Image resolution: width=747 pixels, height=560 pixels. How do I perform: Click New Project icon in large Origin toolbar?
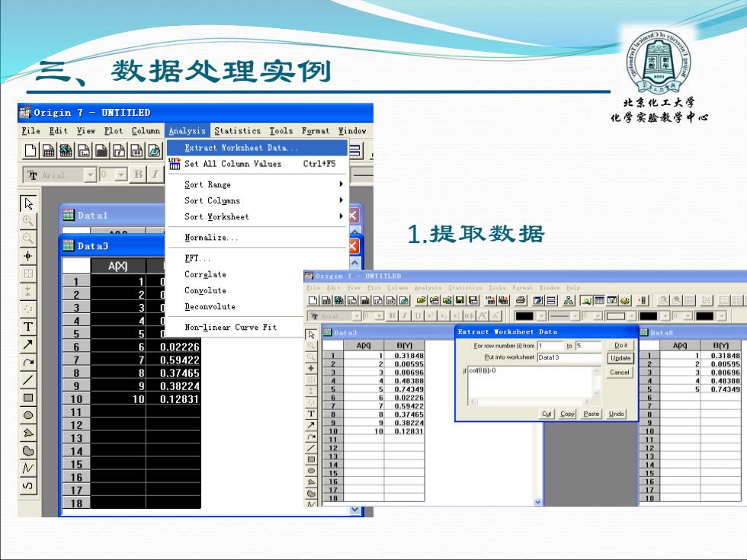pyautogui.click(x=30, y=151)
